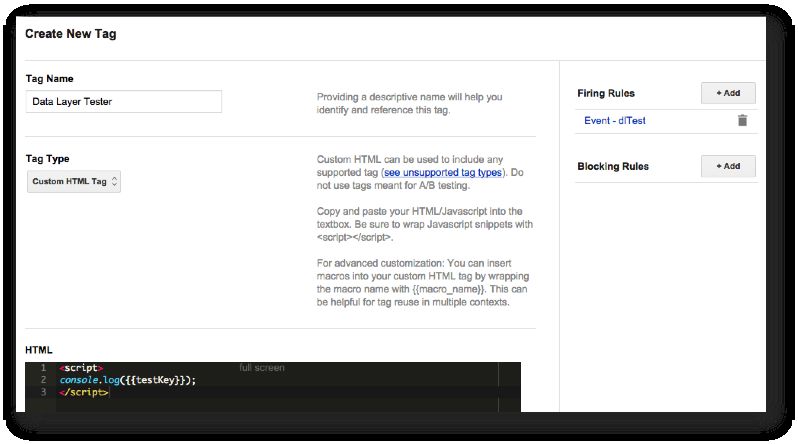
Task: Place cursor on console.log code line
Action: (128, 380)
